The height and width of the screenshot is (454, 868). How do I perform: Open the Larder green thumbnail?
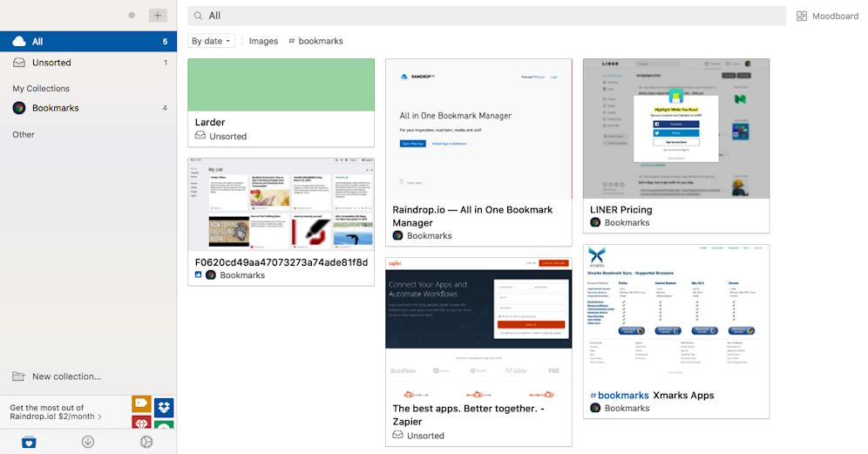pyautogui.click(x=281, y=85)
